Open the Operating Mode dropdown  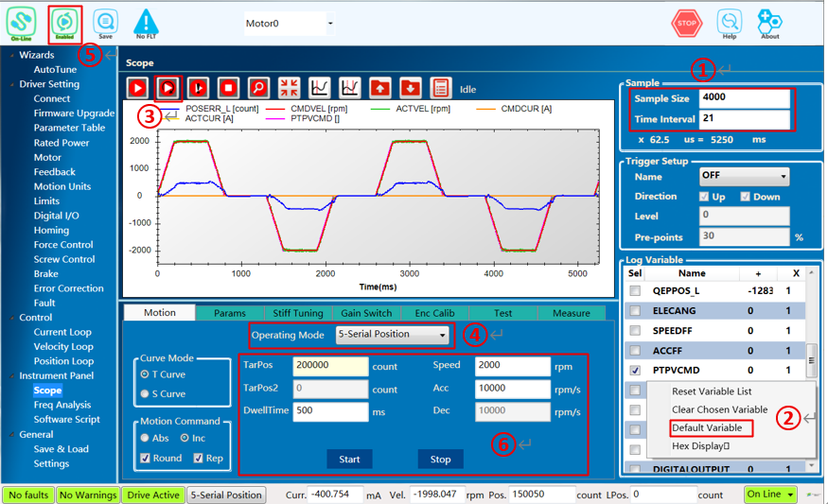pos(393,335)
